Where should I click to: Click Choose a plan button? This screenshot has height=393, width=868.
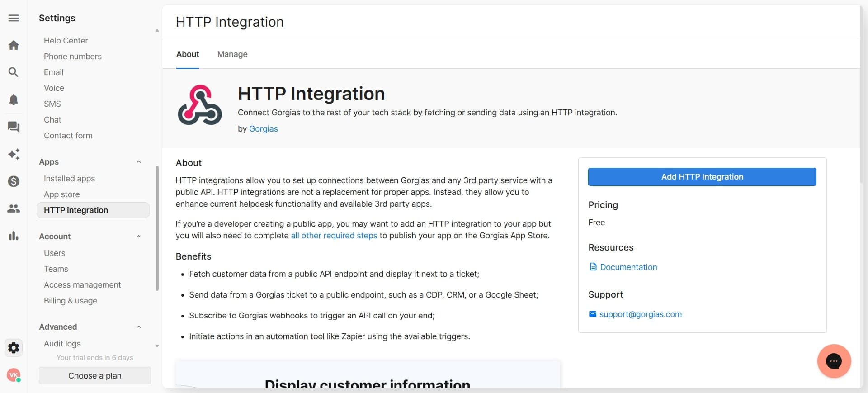point(95,376)
